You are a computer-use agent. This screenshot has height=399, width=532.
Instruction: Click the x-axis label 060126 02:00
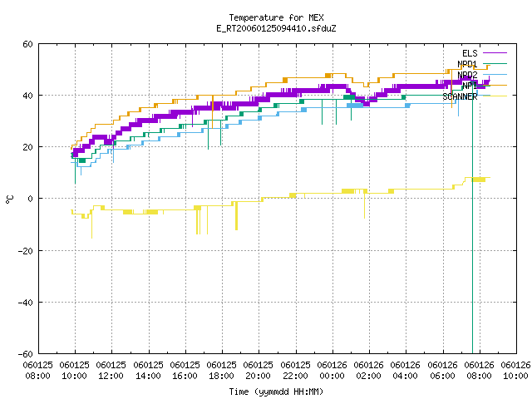pyautogui.click(x=369, y=371)
